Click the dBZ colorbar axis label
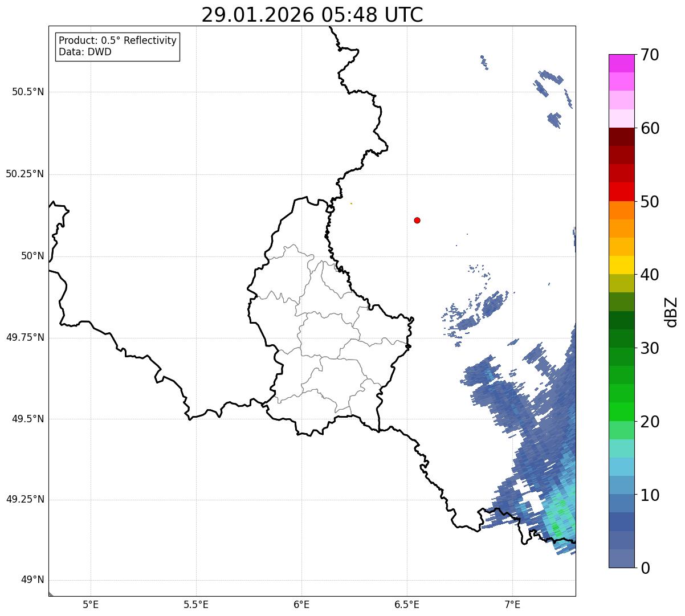This screenshot has width=685, height=616. (671, 311)
